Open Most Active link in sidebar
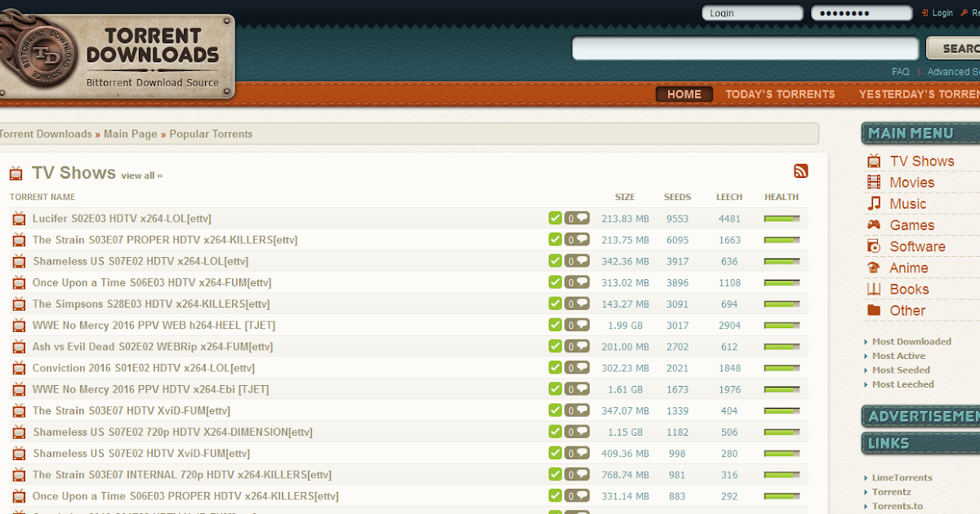This screenshot has height=514, width=980. (x=898, y=356)
